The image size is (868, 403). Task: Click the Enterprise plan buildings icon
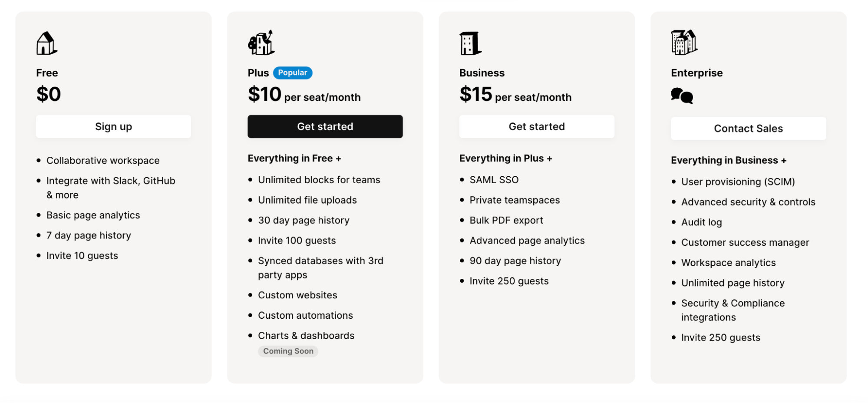click(683, 42)
